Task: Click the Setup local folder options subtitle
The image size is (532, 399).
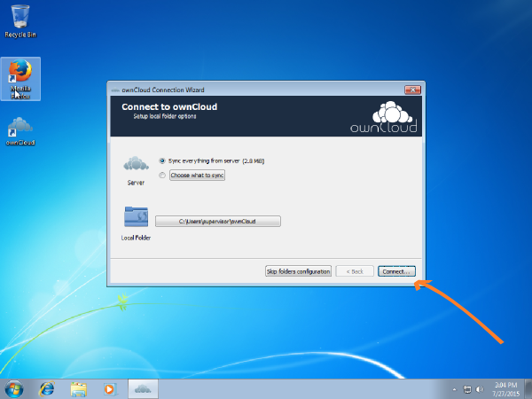Action: pyautogui.click(x=165, y=116)
